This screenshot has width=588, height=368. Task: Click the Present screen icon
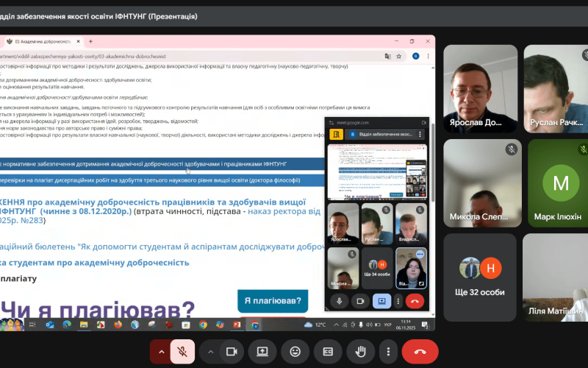point(262,352)
